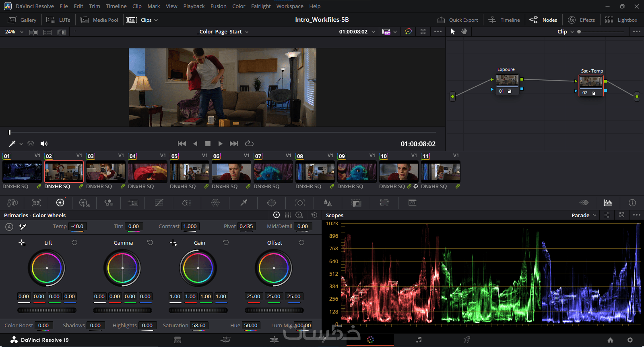Open the Power Window palette
This screenshot has width=644, height=347.
[x=272, y=203]
